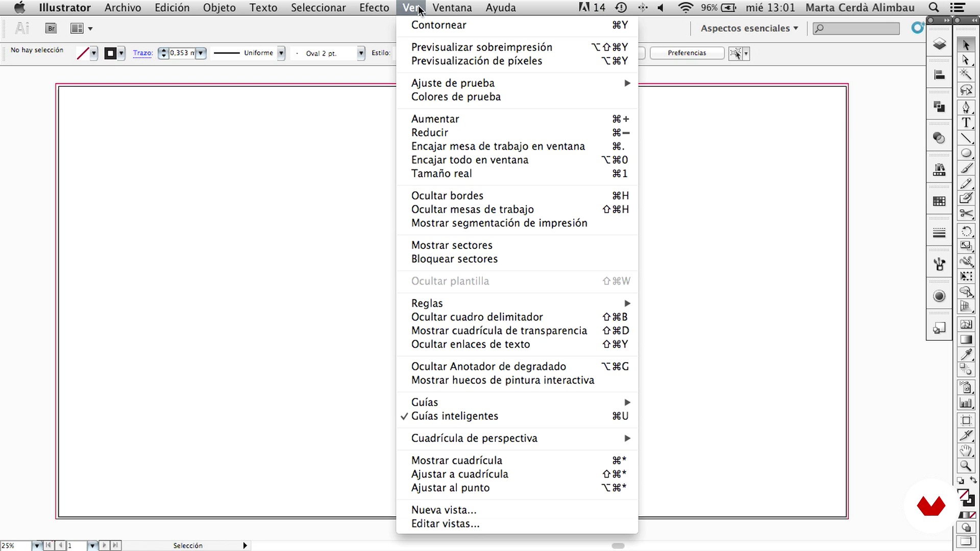Toggle Mostrar cuadrícula
The width and height of the screenshot is (980, 551).
pos(517,460)
